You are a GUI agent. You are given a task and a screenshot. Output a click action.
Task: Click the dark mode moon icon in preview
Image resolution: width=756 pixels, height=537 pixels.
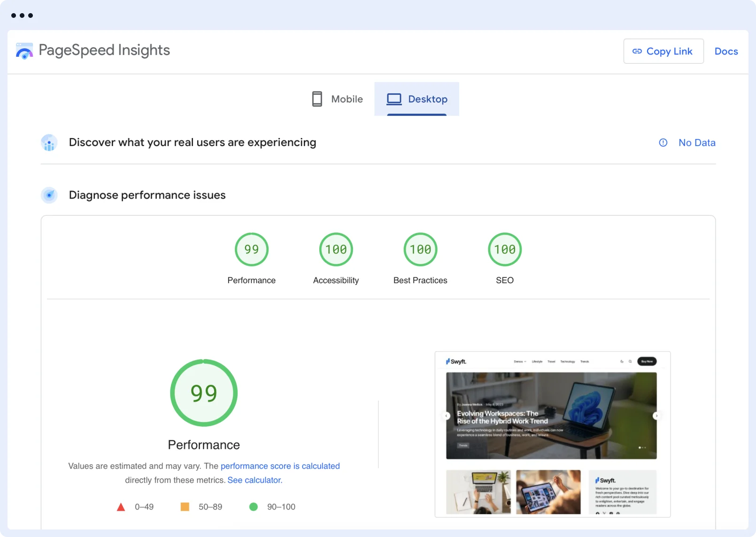(622, 361)
